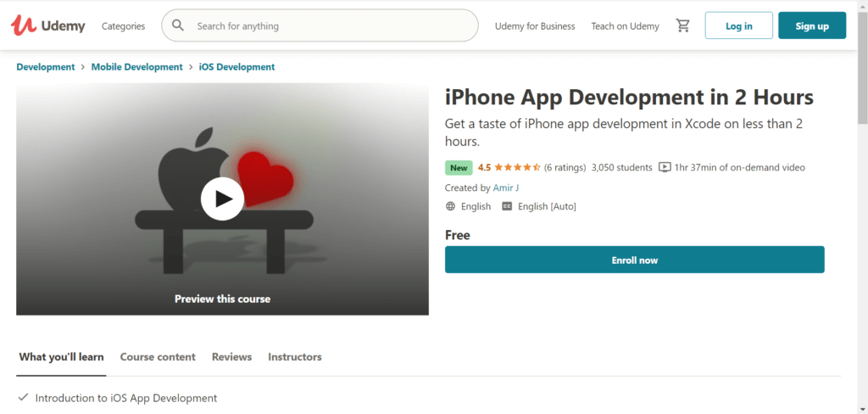Viewport: 868px width, 414px height.
Task: Click the '3,050 students' text
Action: [621, 167]
